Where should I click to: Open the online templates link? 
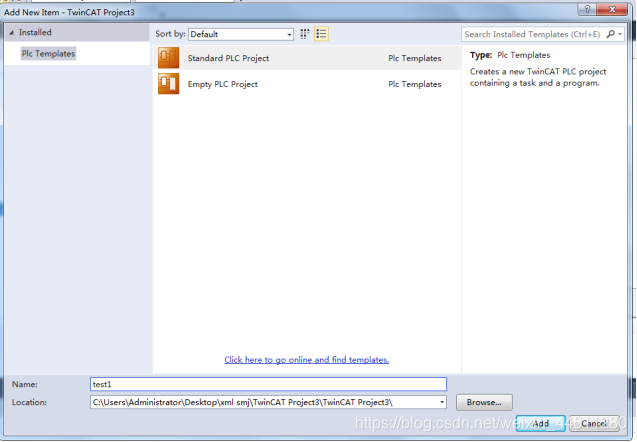[307, 360]
